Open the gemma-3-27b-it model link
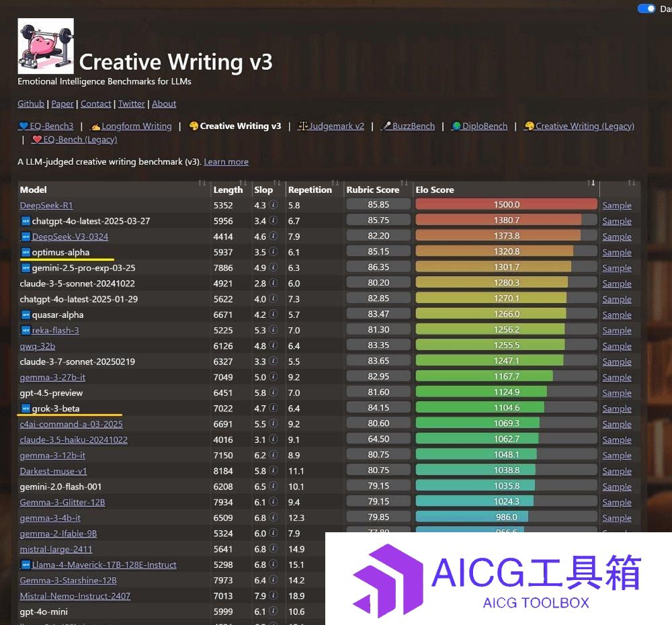Viewport: 672px width, 625px height. point(52,377)
